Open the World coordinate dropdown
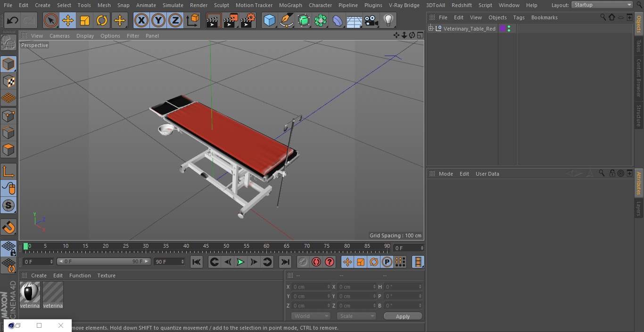 (x=311, y=316)
